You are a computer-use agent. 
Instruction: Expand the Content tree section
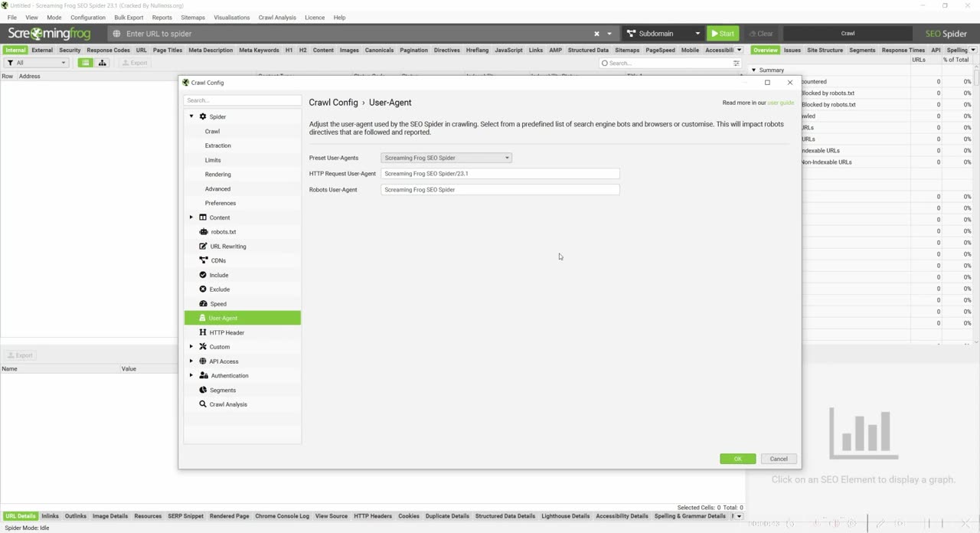(x=191, y=217)
